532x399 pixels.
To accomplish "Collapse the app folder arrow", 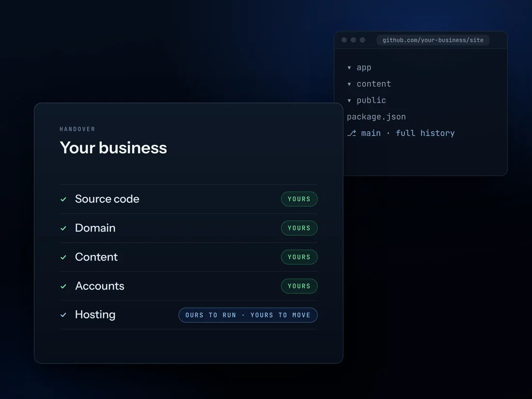I will click(x=349, y=68).
